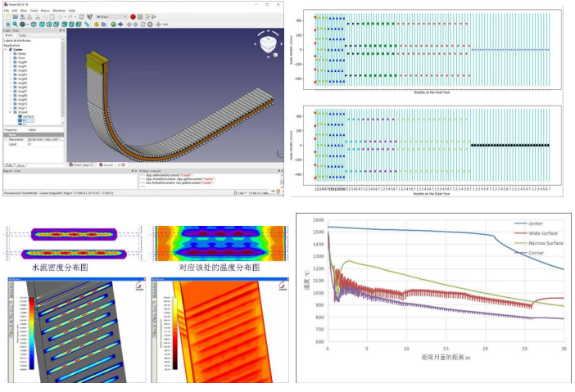The image size is (575, 392).
Task: Click the Cut scissors icon
Action: (x=38, y=17)
